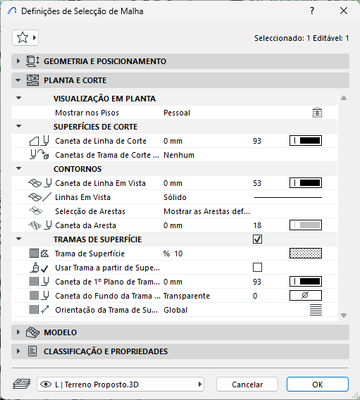Click the scrollbar down arrow in Planta e Corte
This screenshot has height=400, width=360.
point(344,315)
